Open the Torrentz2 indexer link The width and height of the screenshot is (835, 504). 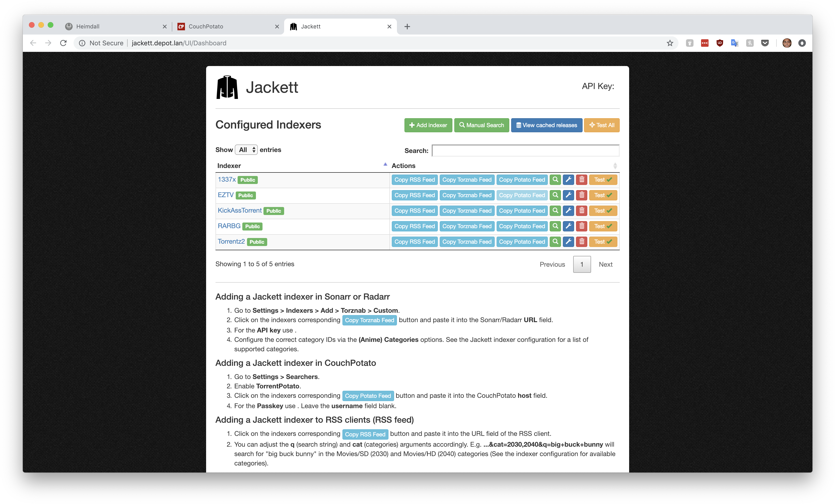tap(231, 242)
